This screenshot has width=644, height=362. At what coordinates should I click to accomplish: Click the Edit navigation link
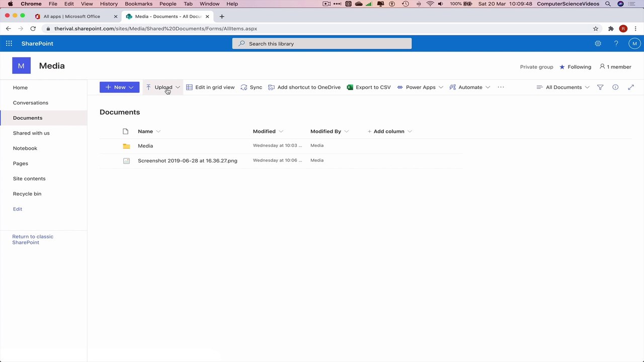tap(18, 209)
